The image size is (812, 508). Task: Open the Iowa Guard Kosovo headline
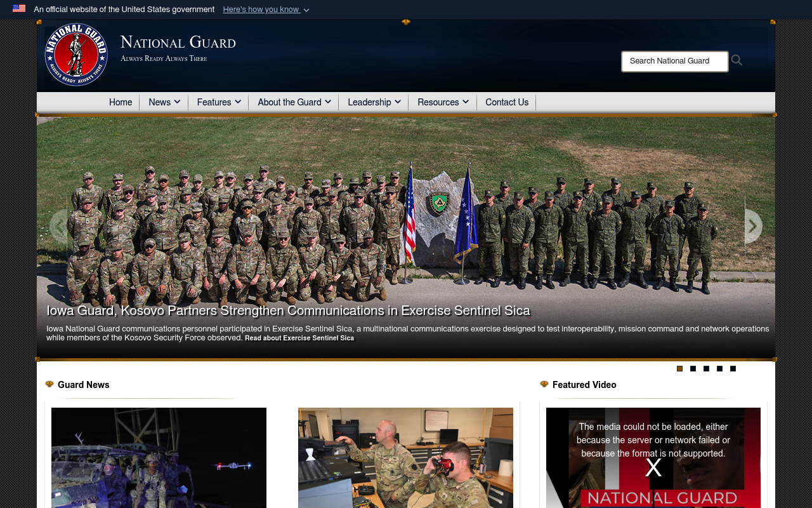(x=288, y=311)
